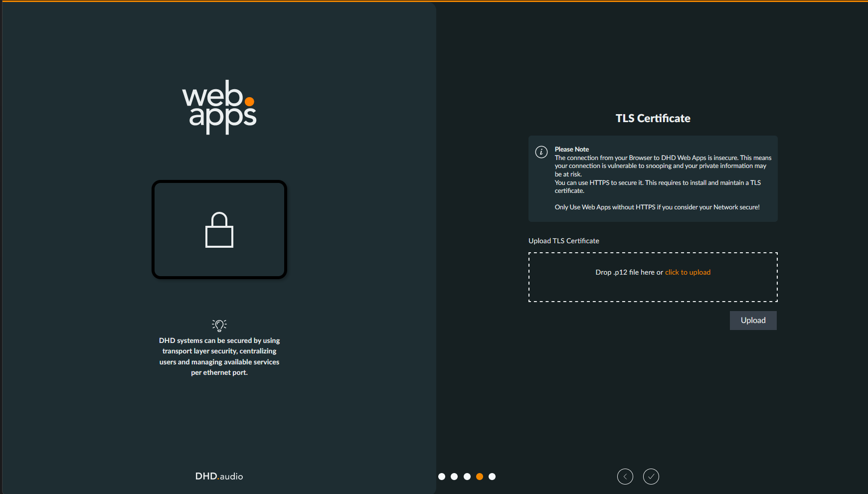Click the info icon in Please Note
This screenshot has height=494, width=868.
click(541, 152)
